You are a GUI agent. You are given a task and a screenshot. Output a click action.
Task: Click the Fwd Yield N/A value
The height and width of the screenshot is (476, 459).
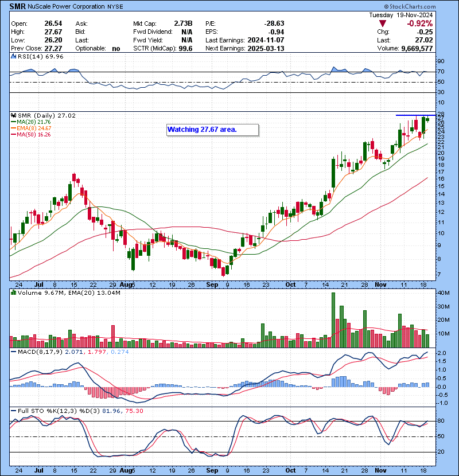click(187, 40)
